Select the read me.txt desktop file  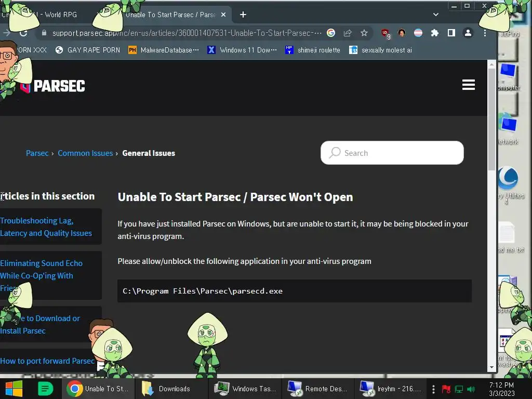[x=511, y=237]
